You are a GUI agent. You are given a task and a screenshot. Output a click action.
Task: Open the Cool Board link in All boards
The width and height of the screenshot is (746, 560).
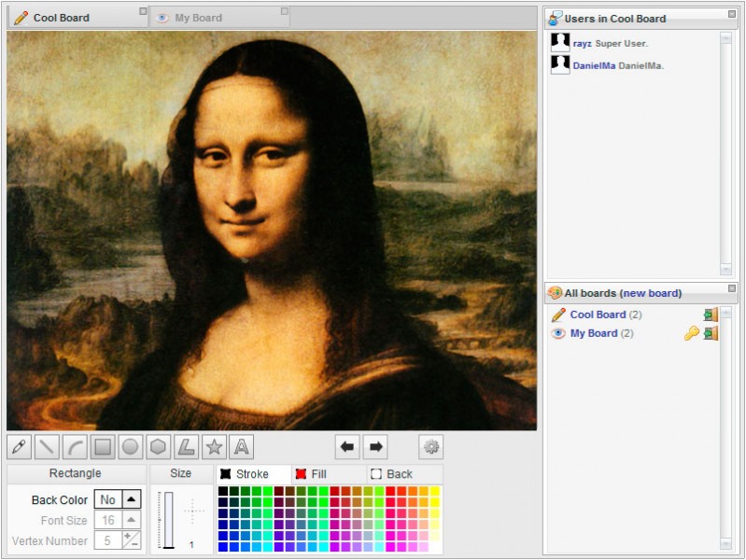click(598, 315)
